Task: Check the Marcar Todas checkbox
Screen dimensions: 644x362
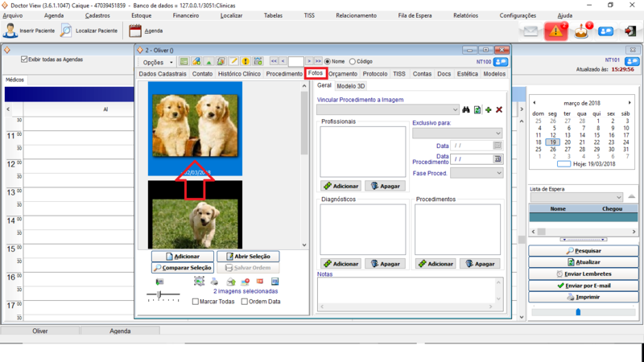Action: [197, 302]
